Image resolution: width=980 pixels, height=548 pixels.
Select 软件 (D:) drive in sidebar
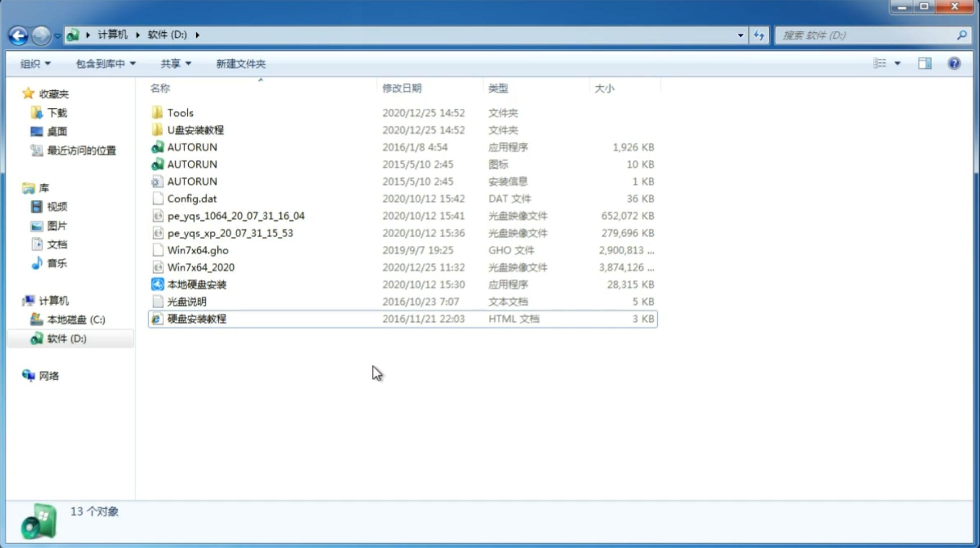click(65, 338)
